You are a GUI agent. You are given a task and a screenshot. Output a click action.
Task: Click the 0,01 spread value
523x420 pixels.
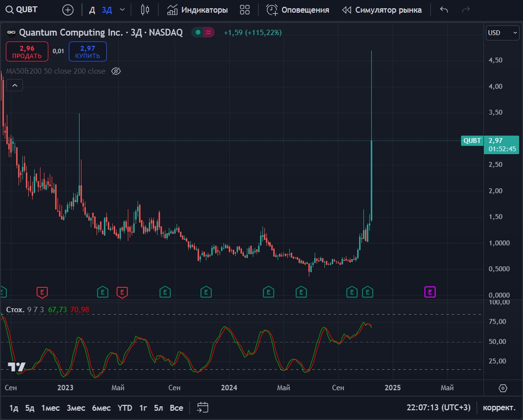pyautogui.click(x=58, y=51)
